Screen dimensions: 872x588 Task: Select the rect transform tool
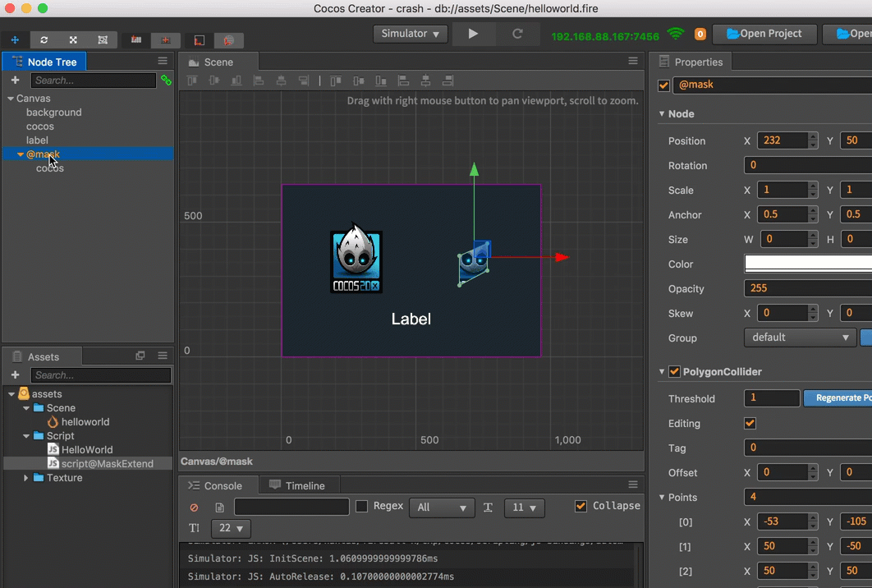tap(102, 39)
